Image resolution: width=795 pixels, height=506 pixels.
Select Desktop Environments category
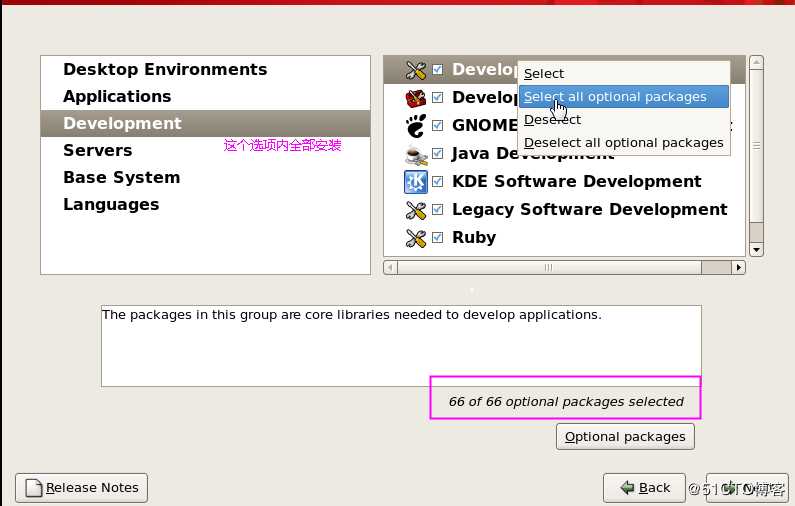tap(205, 69)
